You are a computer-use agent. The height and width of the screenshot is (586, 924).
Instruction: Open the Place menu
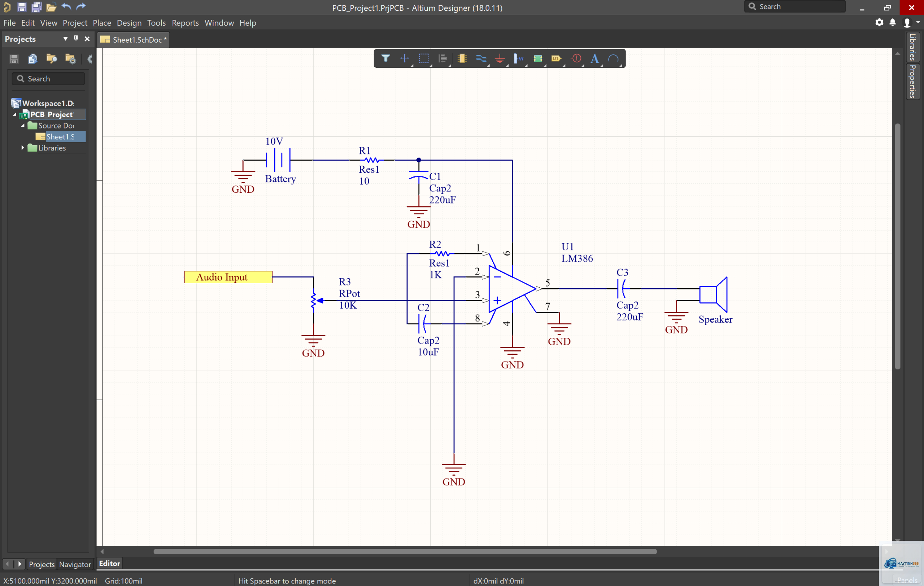point(102,23)
